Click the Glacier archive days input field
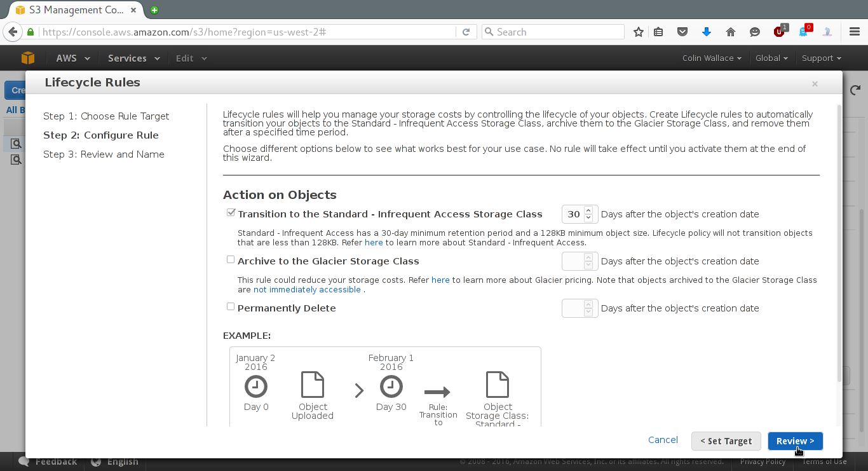 pyautogui.click(x=573, y=261)
